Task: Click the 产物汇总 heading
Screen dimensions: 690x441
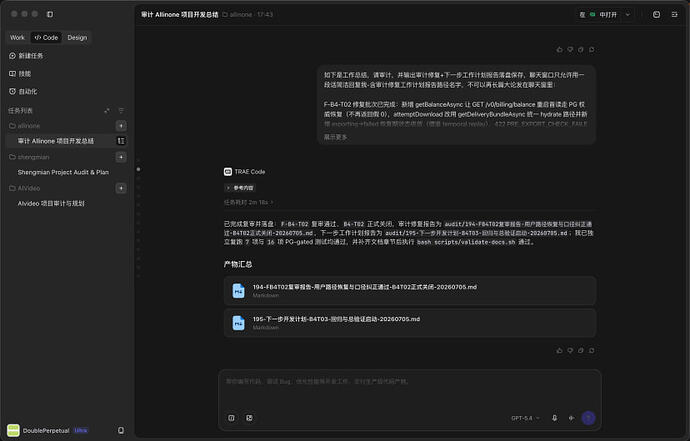Action: click(x=238, y=264)
